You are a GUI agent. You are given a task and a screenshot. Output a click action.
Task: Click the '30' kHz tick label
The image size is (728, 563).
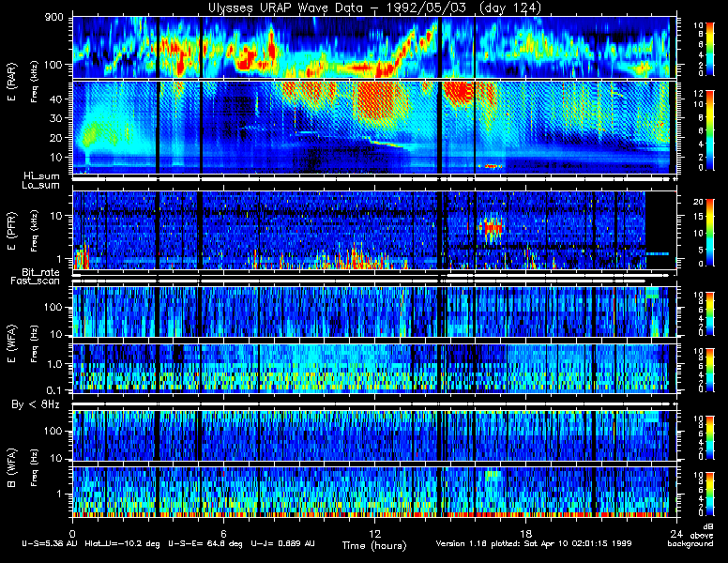tap(56, 118)
